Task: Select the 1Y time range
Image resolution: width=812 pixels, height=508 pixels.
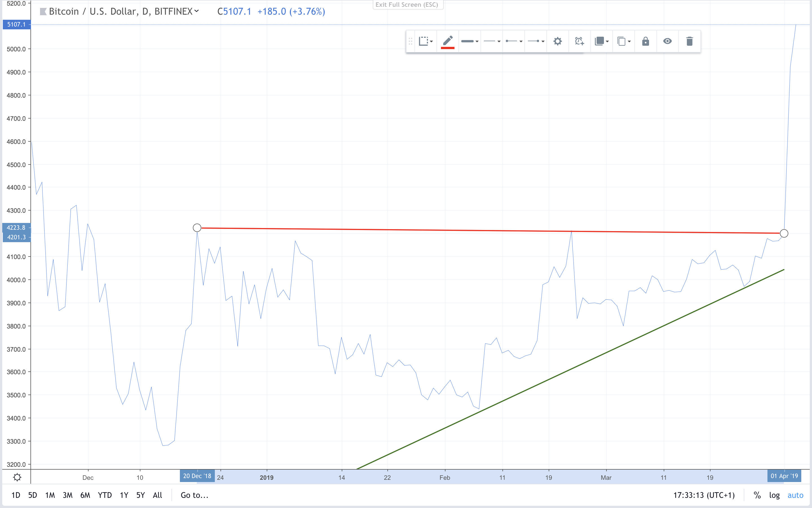Action: click(124, 495)
